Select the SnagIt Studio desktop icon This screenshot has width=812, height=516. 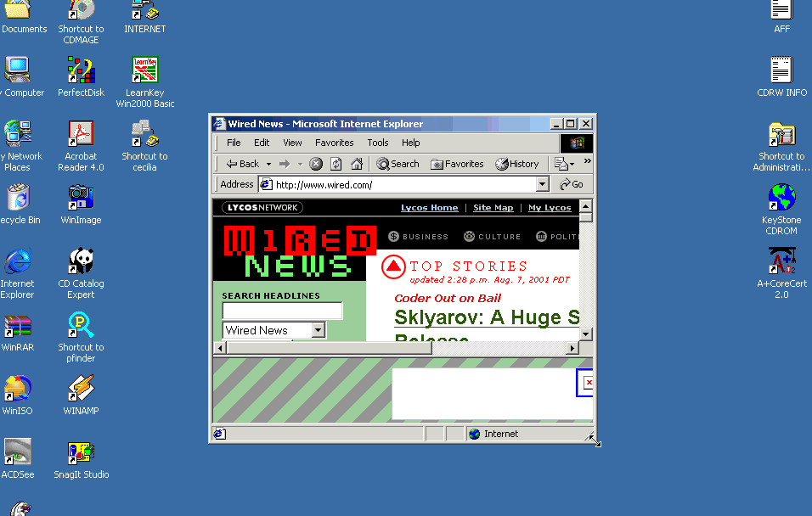coord(82,459)
